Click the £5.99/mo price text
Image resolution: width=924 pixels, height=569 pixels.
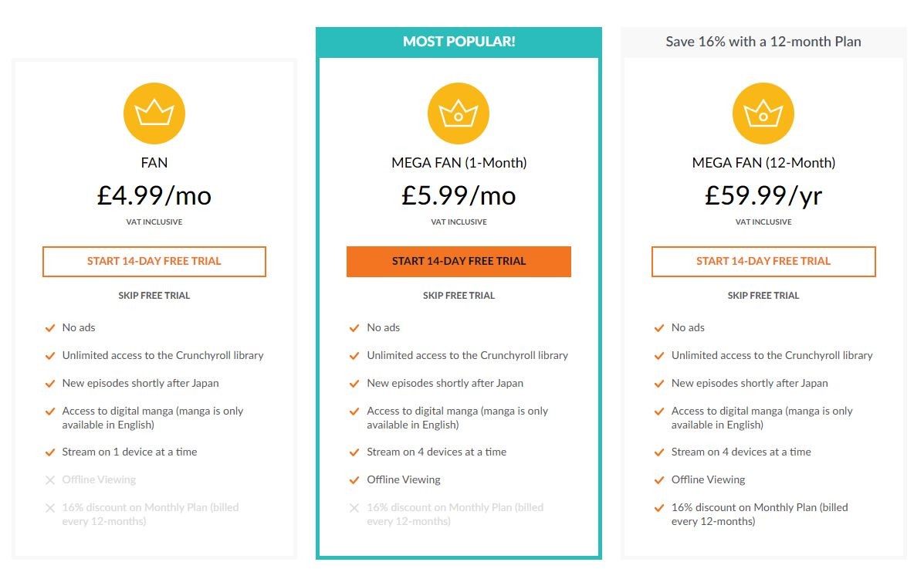459,195
